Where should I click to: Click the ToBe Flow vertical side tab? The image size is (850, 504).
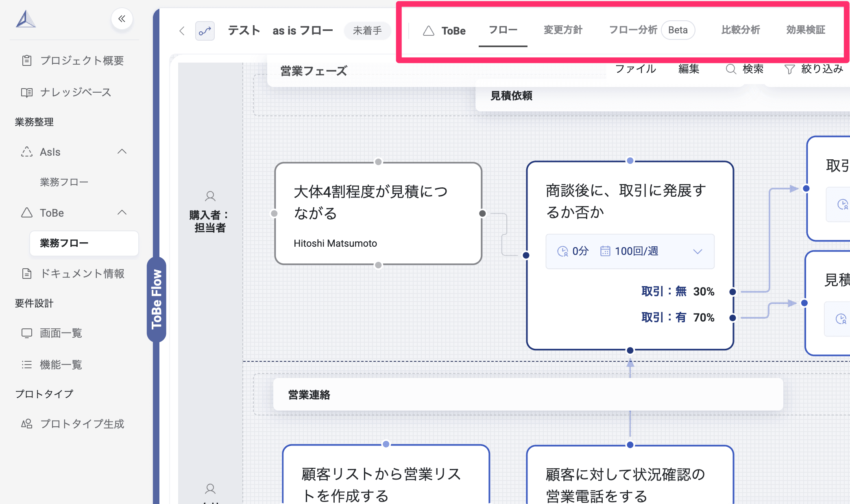pyautogui.click(x=157, y=299)
